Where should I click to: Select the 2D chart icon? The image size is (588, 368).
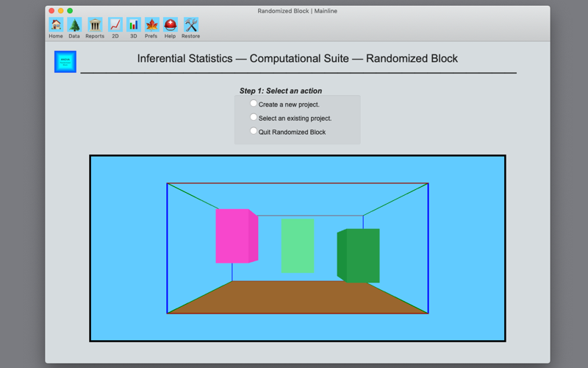point(115,25)
